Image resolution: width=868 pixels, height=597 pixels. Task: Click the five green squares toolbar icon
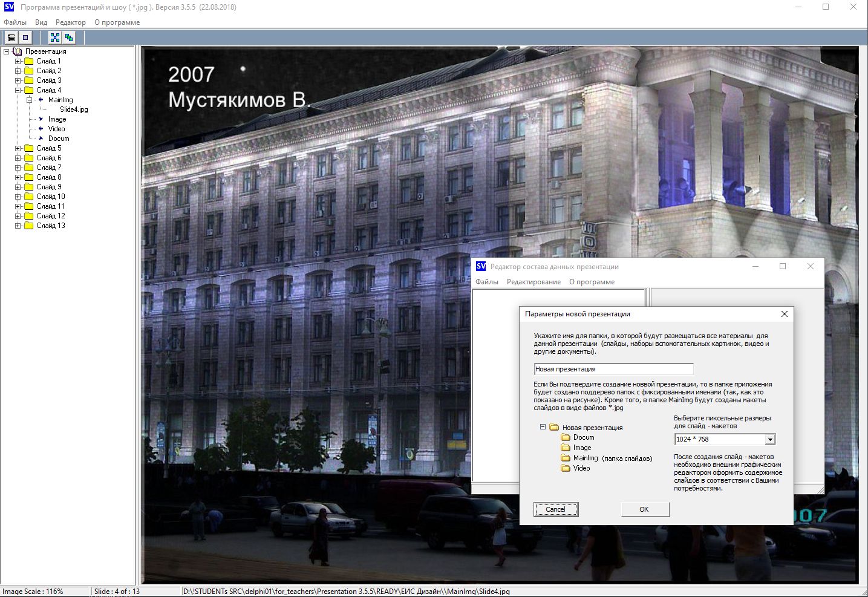(55, 38)
